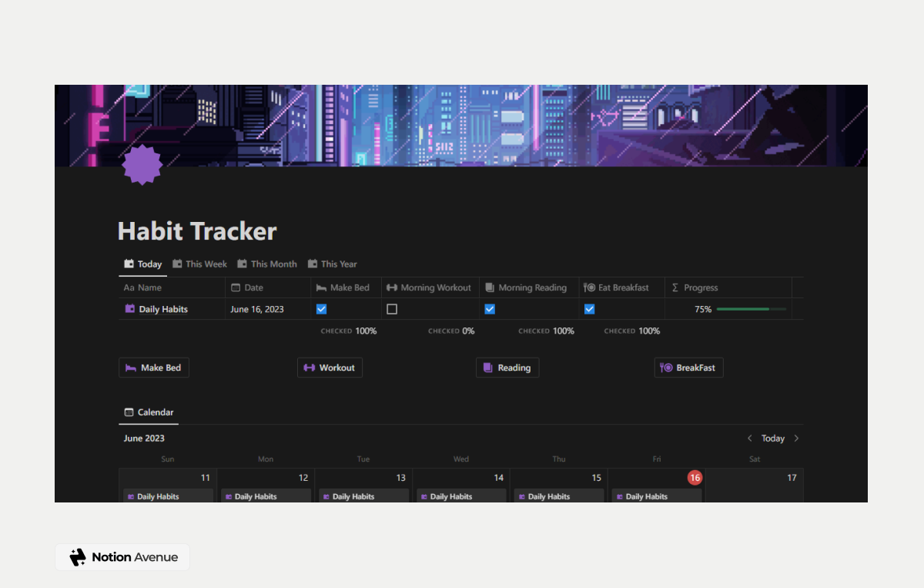Image resolution: width=924 pixels, height=588 pixels.
Task: Go to next month using right chevron
Action: click(x=797, y=438)
